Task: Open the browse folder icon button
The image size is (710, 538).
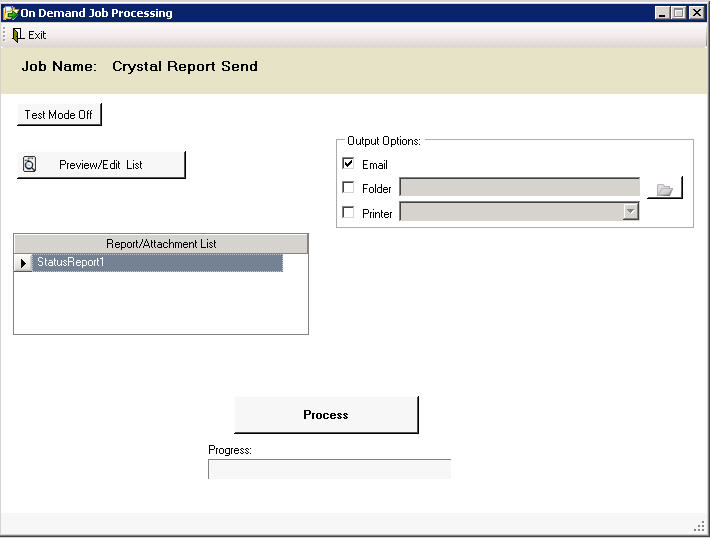Action: (665, 188)
